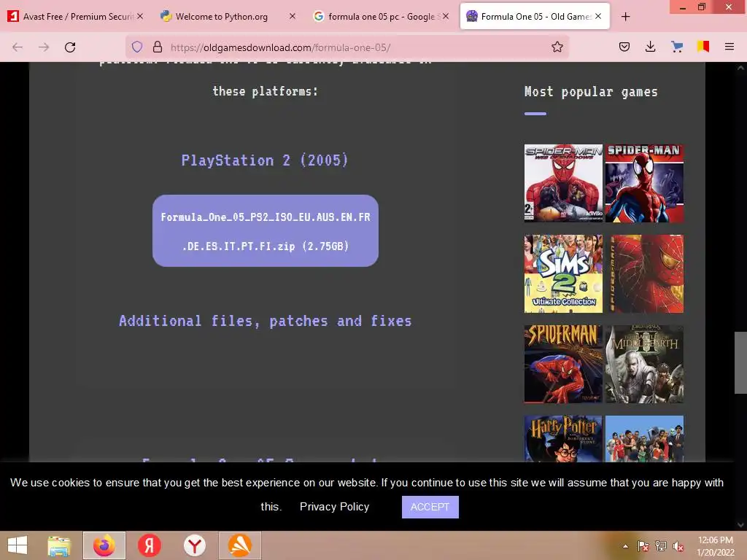Viewport: 747px width, 560px height.
Task: Click the red and yellow flag extension icon
Action: click(703, 47)
